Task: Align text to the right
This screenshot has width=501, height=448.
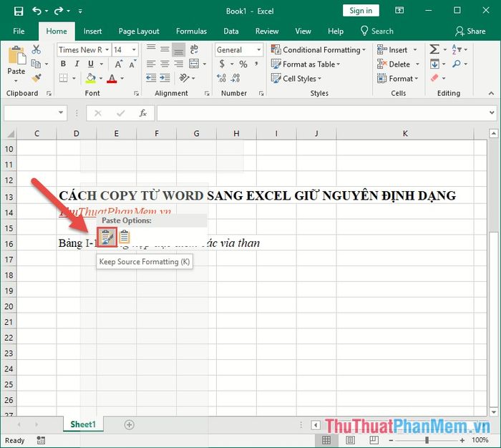Action: [179, 64]
